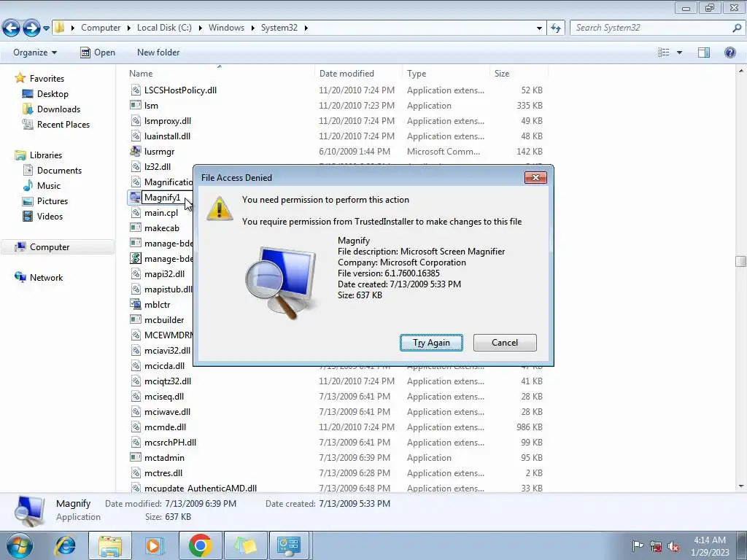Open Desktop in the navigation pane
This screenshot has width=747, height=560.
click(53, 94)
